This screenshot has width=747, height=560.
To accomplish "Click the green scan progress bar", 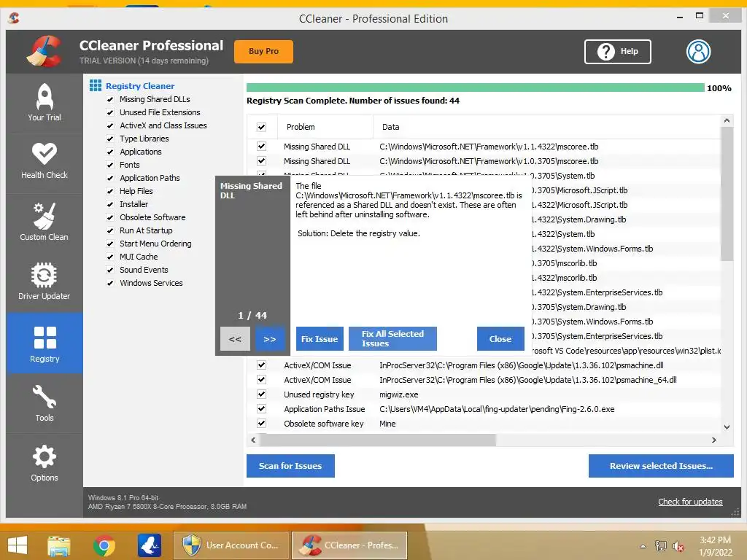I will (475, 87).
